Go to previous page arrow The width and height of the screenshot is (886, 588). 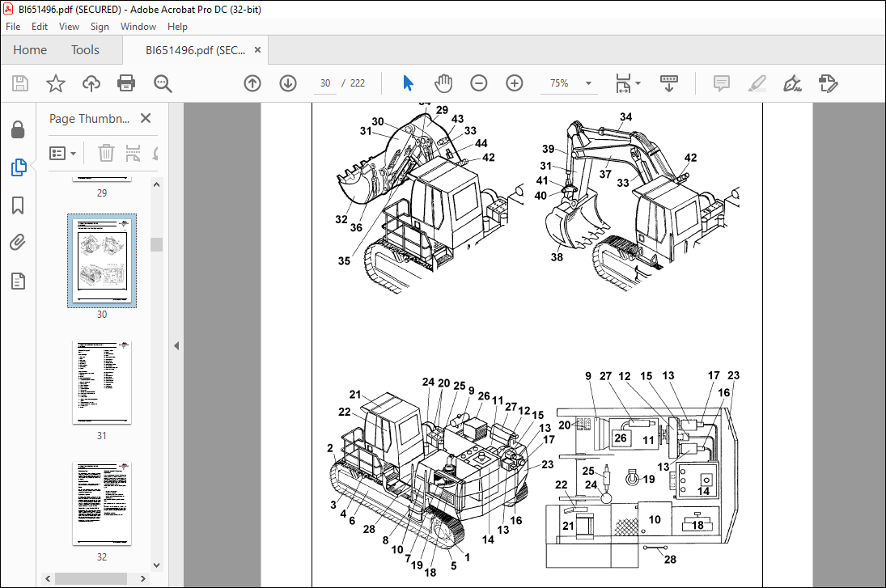pos(252,83)
